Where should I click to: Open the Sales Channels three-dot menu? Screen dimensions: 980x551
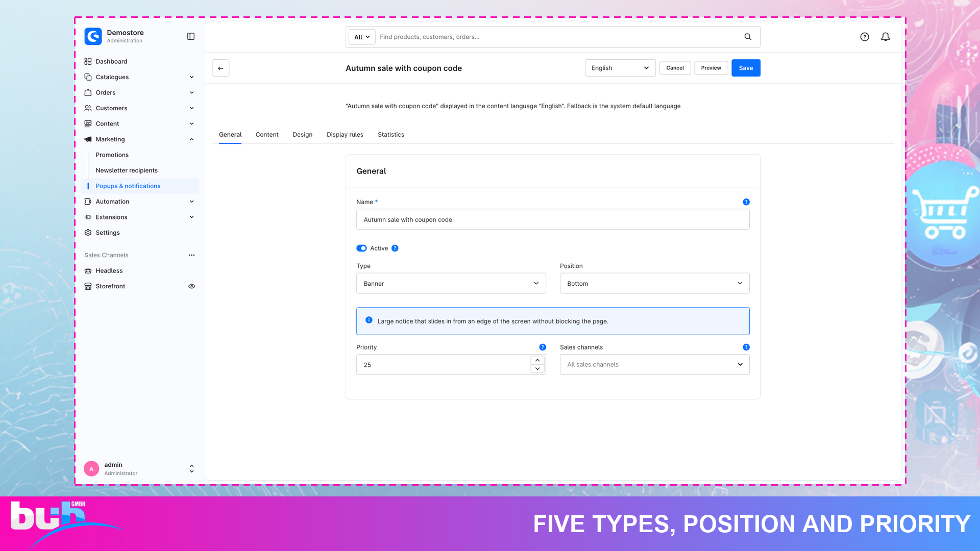pos(192,255)
